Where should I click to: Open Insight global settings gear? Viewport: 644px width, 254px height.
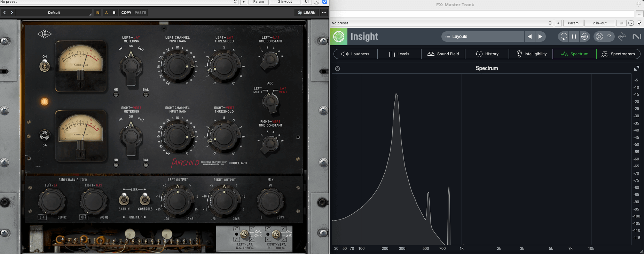coord(599,37)
